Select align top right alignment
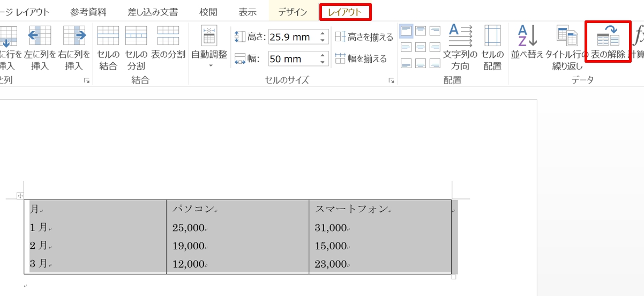Screen dimensions: 644x296 [435, 31]
